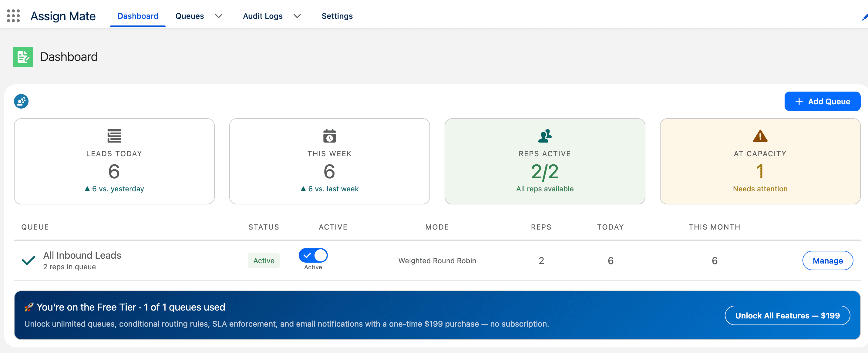The image size is (868, 353).
Task: Expand the Queues dropdown chevron
Action: 219,16
